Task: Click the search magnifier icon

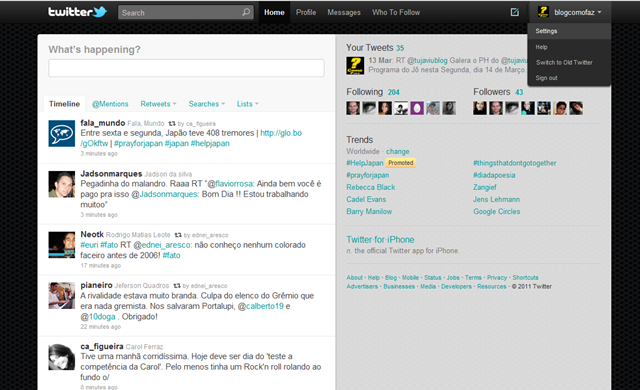Action: 246,12
